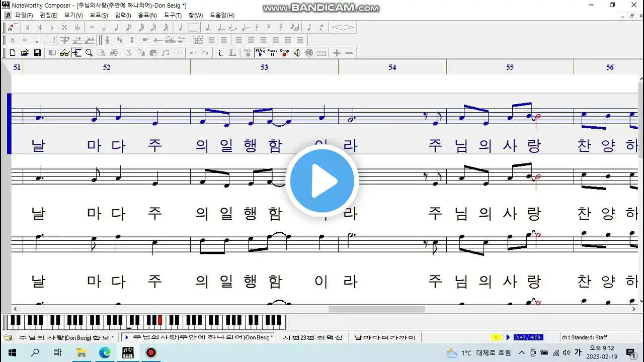Select whole note duration

[92, 27]
